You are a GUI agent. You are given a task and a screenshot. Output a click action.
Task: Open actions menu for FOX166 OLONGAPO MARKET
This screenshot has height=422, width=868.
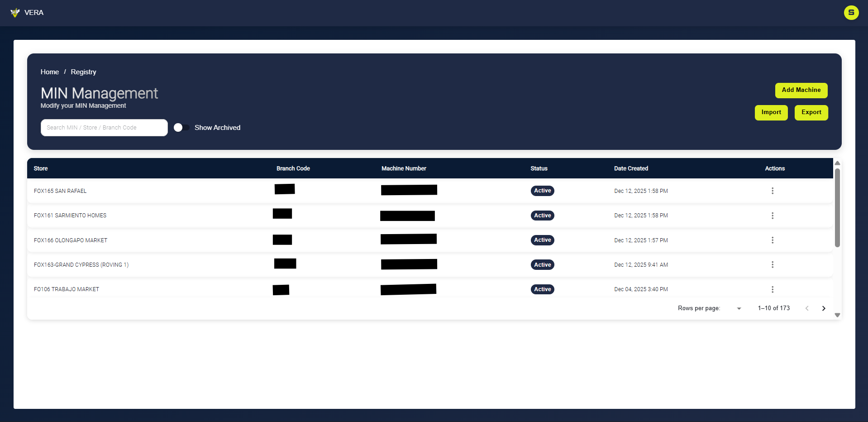(x=773, y=240)
